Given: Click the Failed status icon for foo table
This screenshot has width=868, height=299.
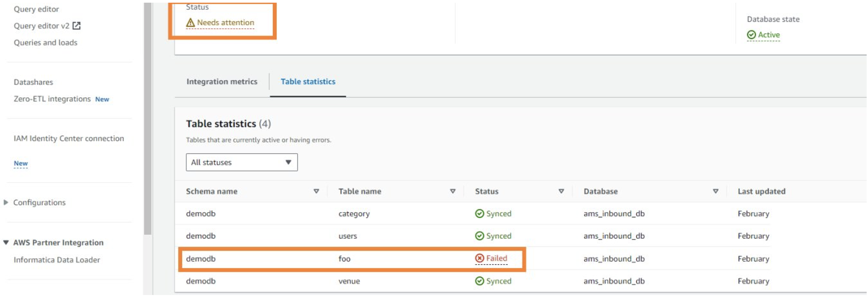Looking at the screenshot, I should point(479,258).
